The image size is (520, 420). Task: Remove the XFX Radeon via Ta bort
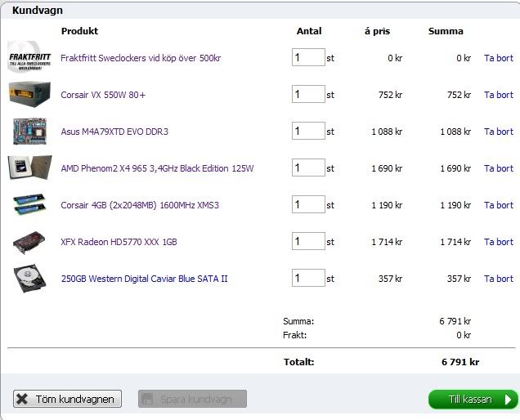[x=498, y=242]
